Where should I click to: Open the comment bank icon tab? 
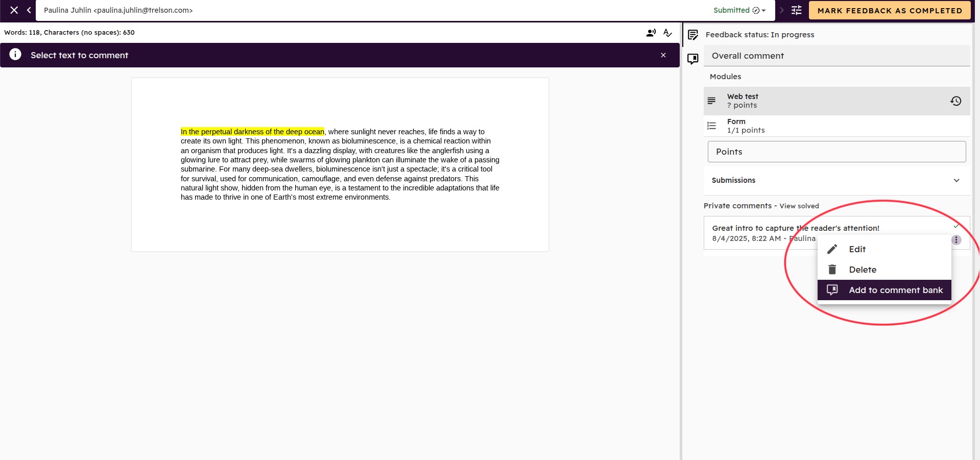692,59
